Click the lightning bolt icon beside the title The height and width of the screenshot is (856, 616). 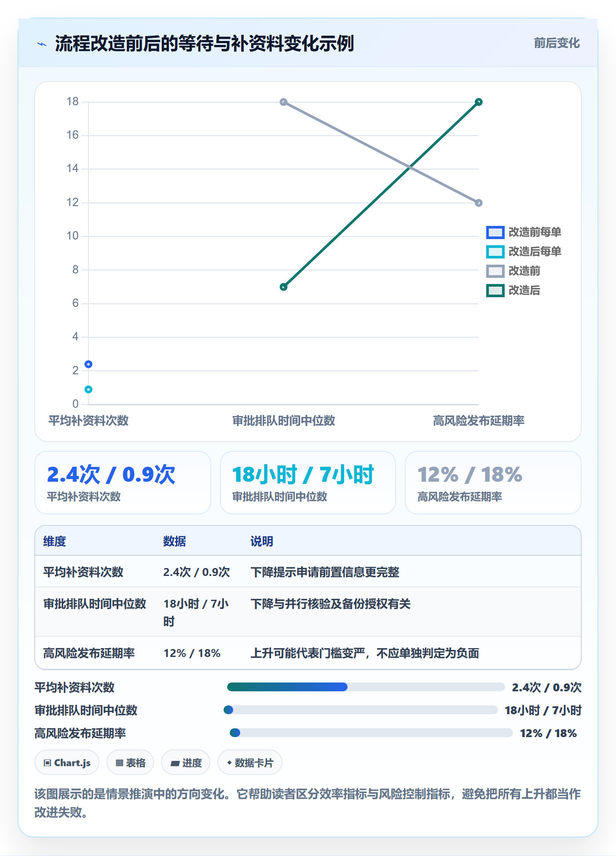[42, 44]
